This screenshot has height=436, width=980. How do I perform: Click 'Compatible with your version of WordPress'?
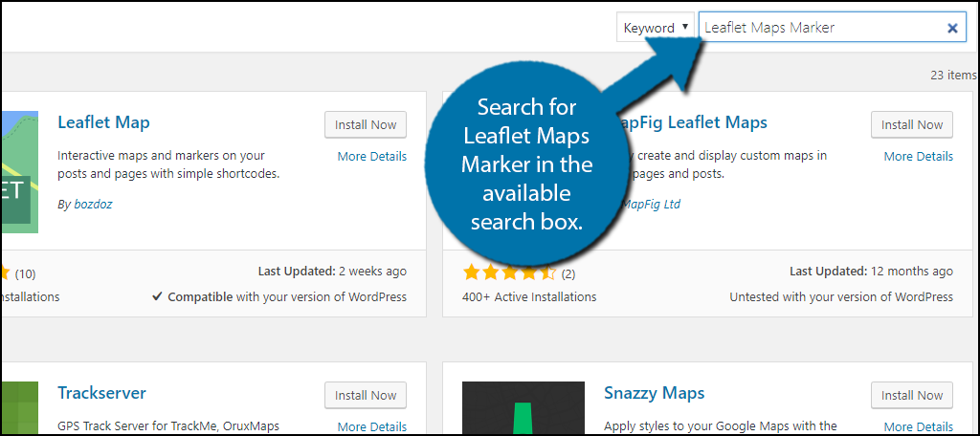pyautogui.click(x=280, y=297)
